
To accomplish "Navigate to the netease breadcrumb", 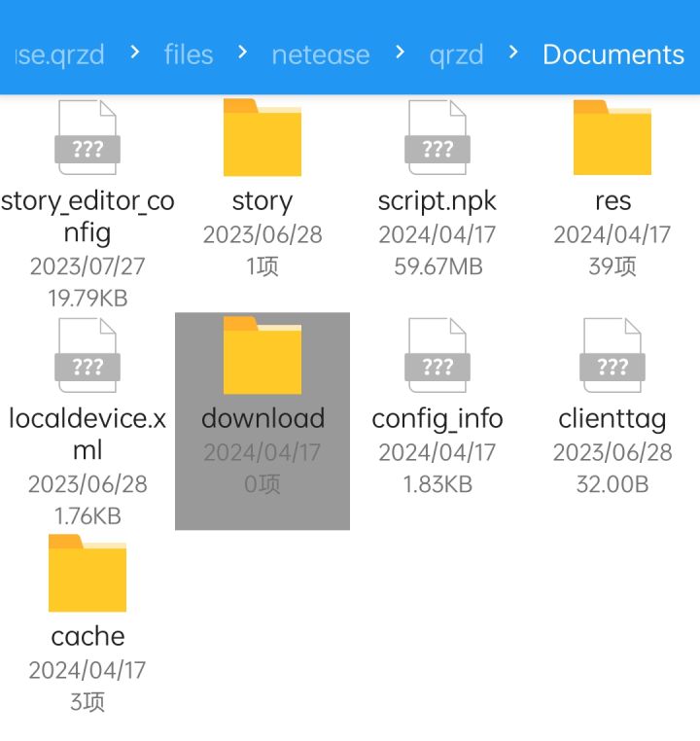I will pyautogui.click(x=321, y=54).
